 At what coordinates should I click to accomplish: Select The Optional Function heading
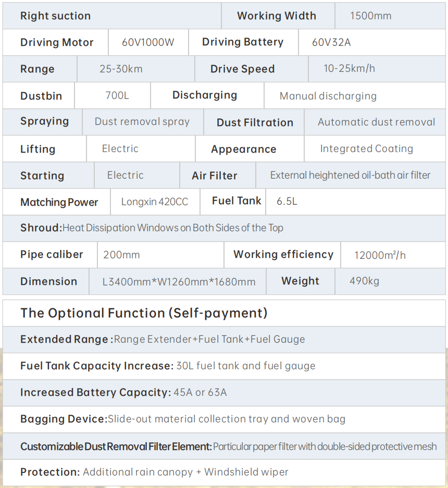[144, 313]
